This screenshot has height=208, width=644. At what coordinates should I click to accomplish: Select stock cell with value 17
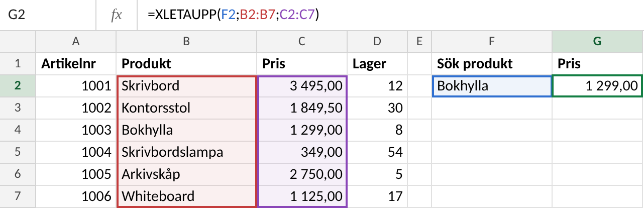click(x=377, y=196)
